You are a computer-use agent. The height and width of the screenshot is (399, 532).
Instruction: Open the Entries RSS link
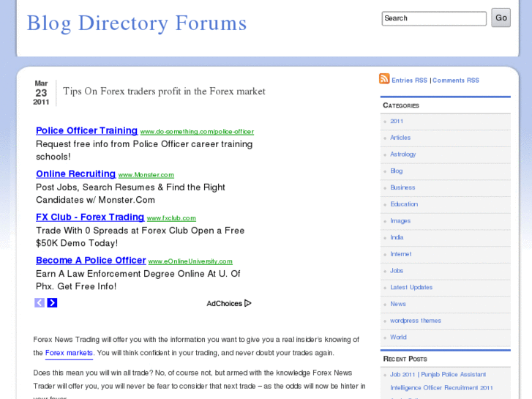click(x=409, y=81)
